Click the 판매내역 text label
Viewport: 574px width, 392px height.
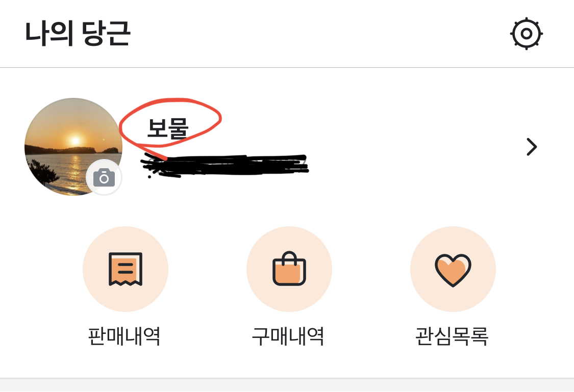pos(124,336)
